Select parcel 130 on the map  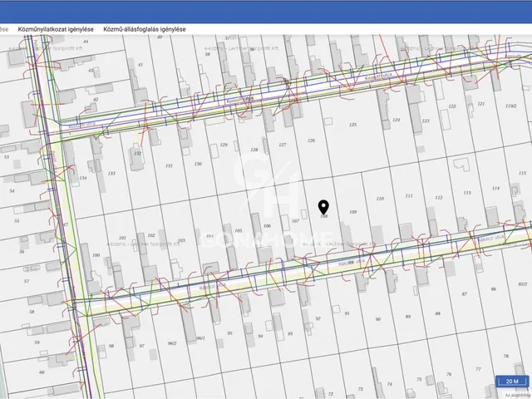tap(199, 164)
